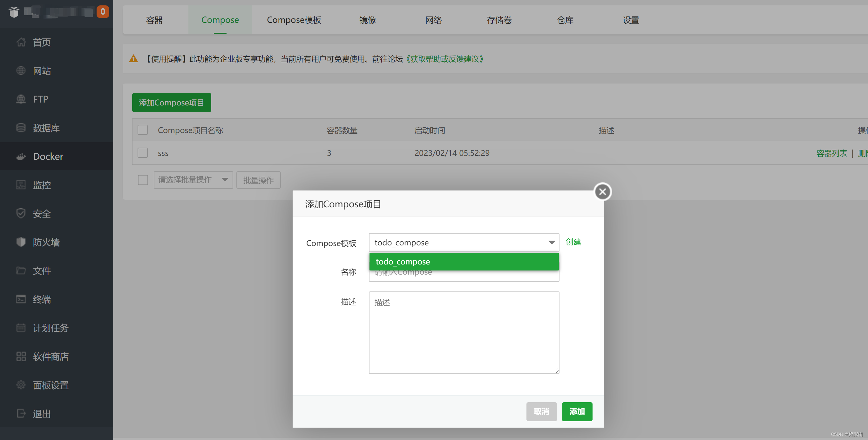
Task: Check the checkbox for the sss project
Action: click(x=143, y=153)
